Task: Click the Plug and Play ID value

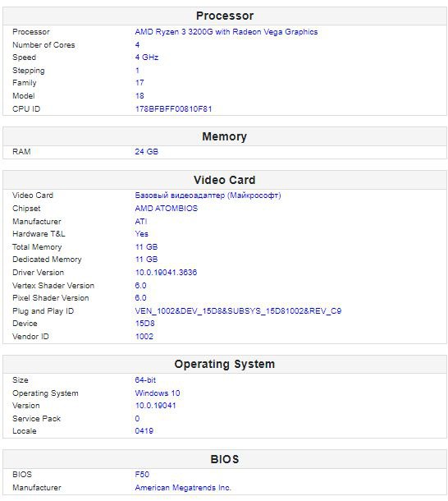Action: (238, 311)
